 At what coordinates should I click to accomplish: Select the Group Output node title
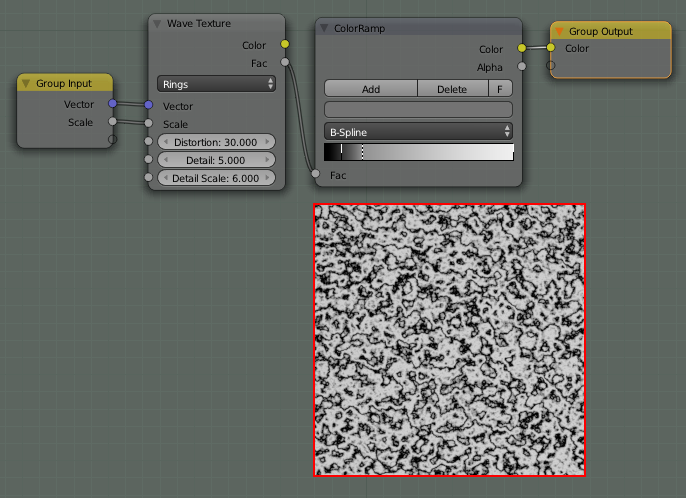[x=601, y=32]
